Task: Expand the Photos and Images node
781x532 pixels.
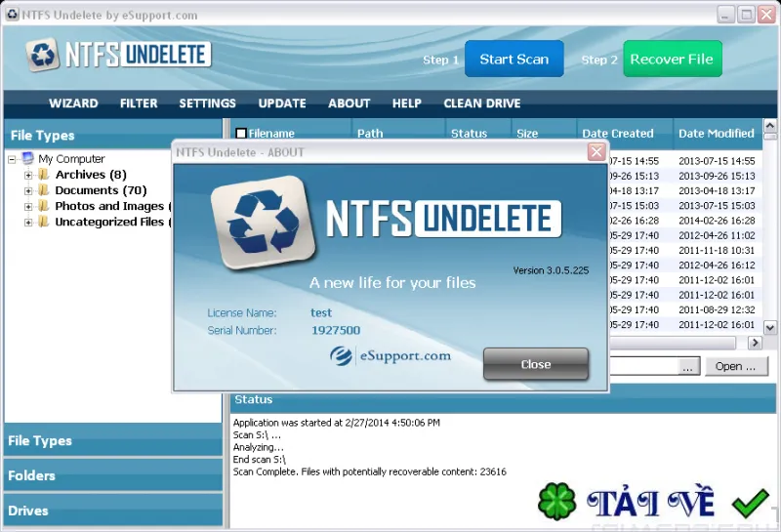Action: click(28, 207)
